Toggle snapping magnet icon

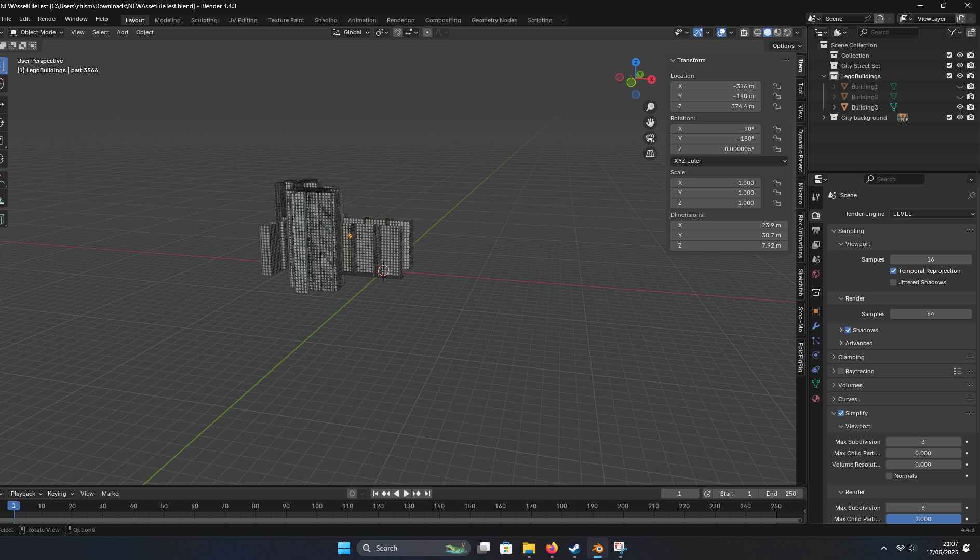398,32
